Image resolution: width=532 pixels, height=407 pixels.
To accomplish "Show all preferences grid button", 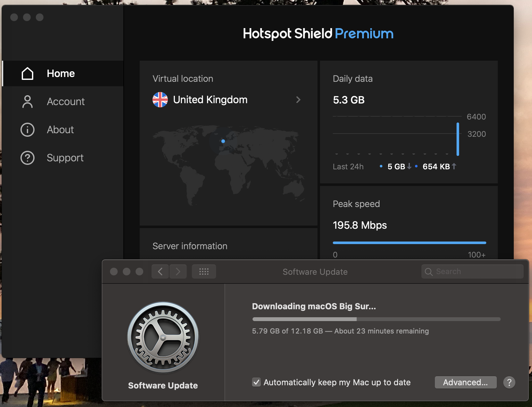I will pyautogui.click(x=204, y=272).
